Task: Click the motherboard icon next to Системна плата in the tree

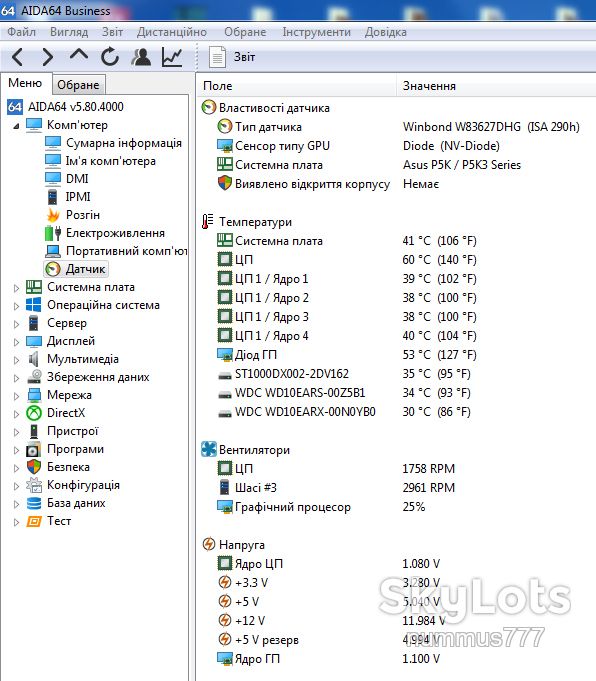Action: coord(34,287)
